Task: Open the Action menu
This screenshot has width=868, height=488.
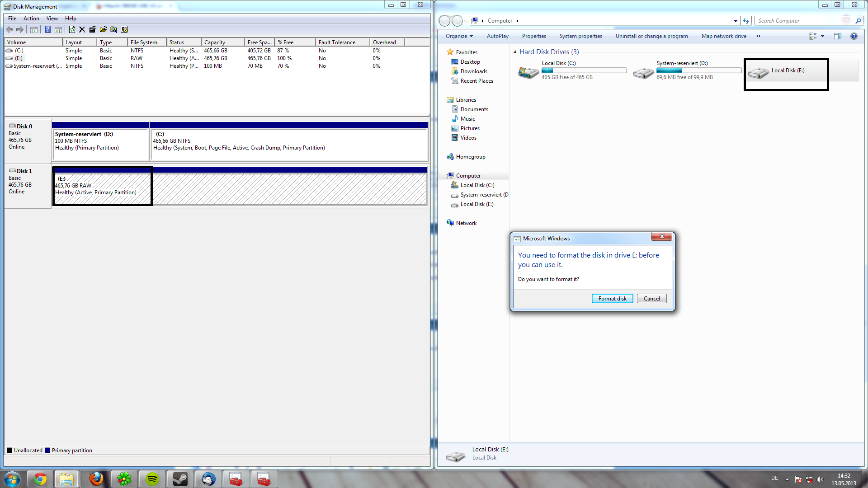Action: [31, 19]
